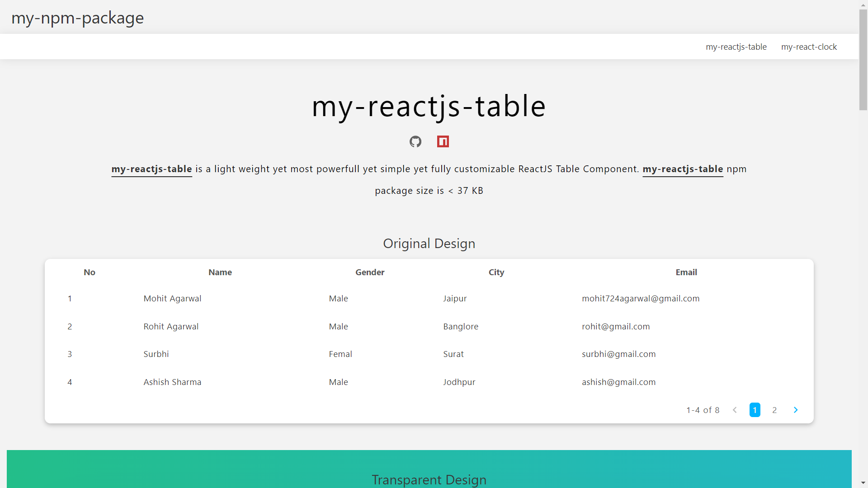Click the ashish@gmail.com email cell
The image size is (868, 488).
[x=618, y=382]
